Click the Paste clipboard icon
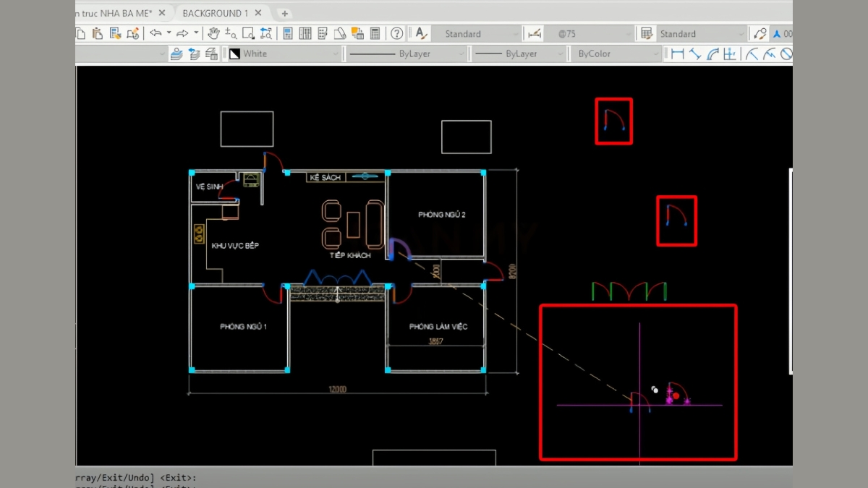 click(x=98, y=33)
